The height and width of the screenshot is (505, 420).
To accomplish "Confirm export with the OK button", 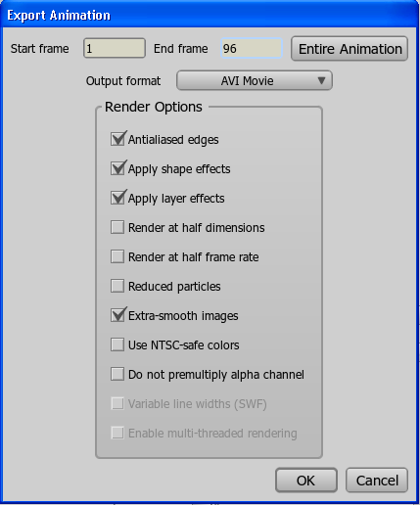I will coord(306,481).
